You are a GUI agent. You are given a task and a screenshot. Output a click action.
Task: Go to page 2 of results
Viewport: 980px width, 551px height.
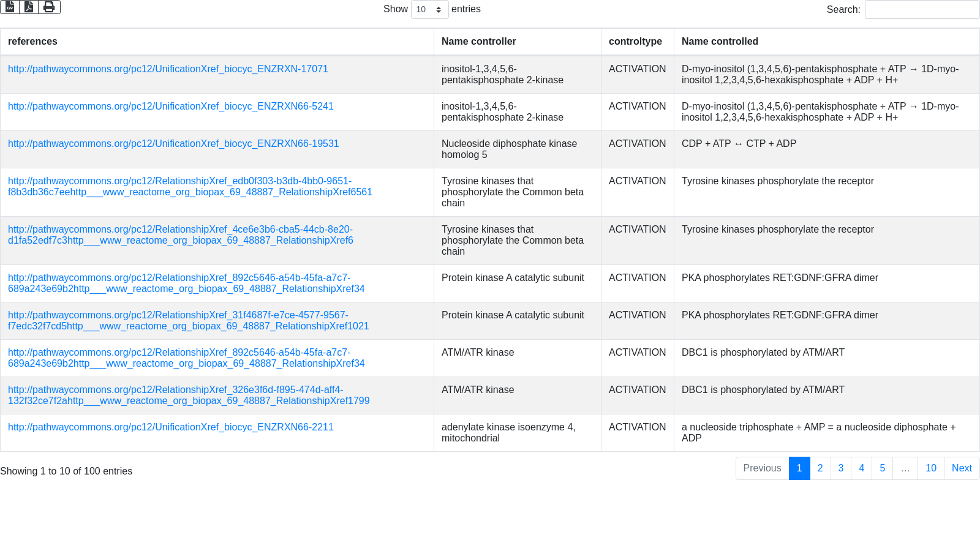820,468
